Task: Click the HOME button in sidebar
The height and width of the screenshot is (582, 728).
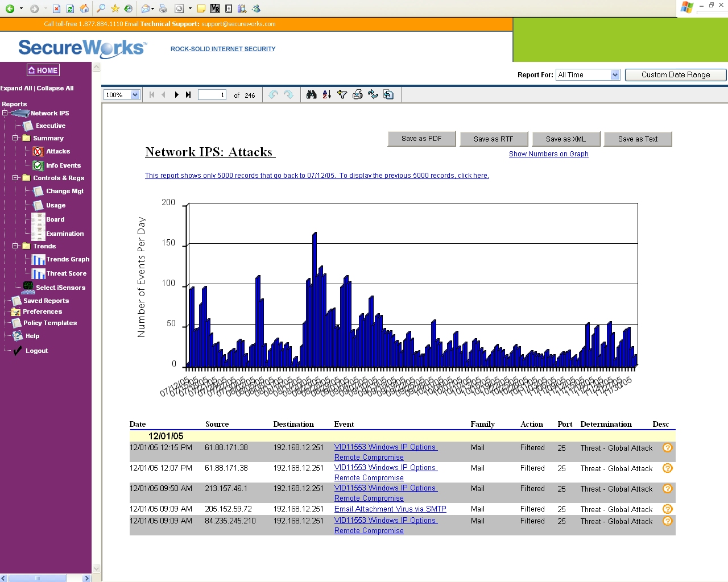Action: click(43, 70)
